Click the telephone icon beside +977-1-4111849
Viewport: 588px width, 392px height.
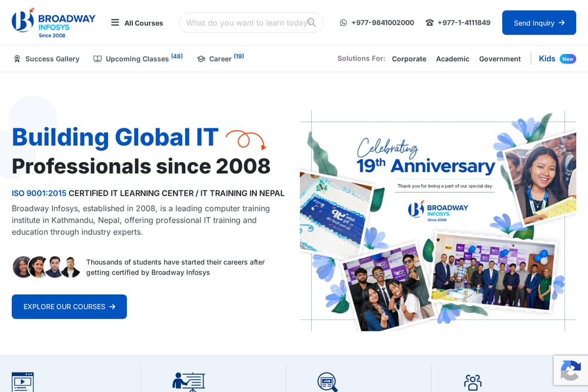pos(429,22)
